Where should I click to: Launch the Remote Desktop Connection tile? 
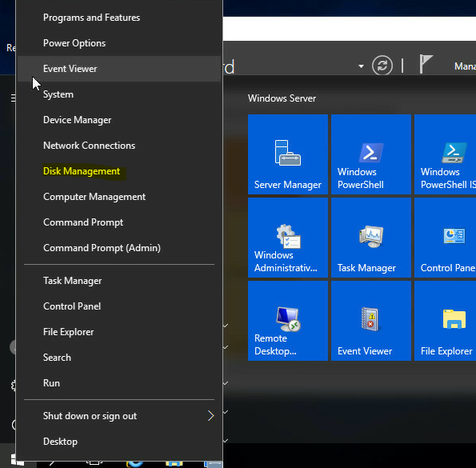(288, 321)
